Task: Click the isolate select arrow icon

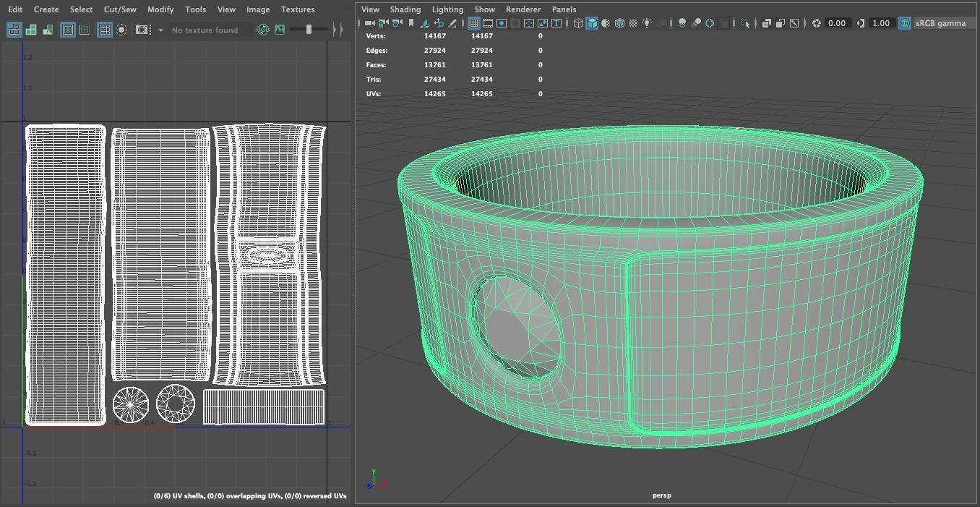Action: tap(745, 23)
